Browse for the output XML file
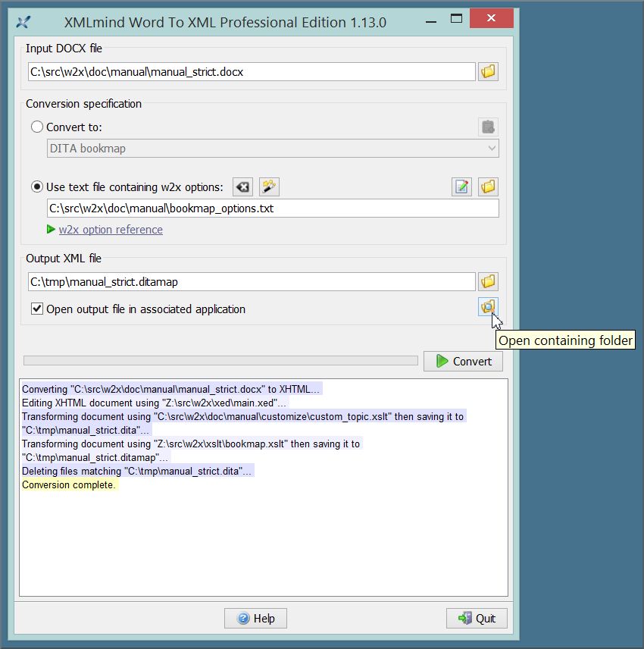Screen dimensions: 644x649 pos(488,281)
